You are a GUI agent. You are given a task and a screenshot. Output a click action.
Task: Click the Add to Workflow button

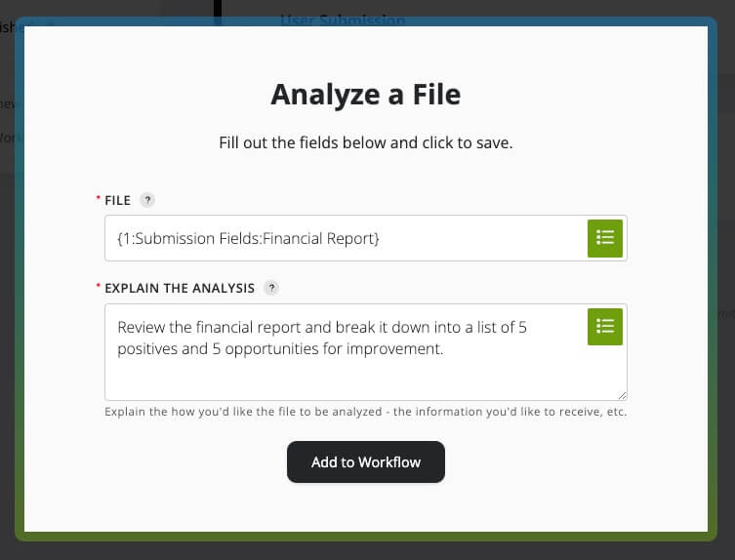coord(366,462)
